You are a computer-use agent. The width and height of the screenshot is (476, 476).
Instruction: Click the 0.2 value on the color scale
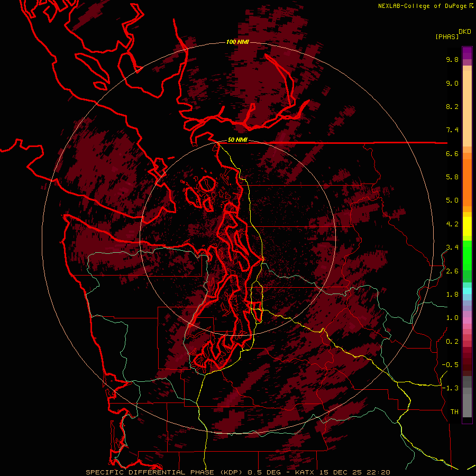[x=452, y=342]
